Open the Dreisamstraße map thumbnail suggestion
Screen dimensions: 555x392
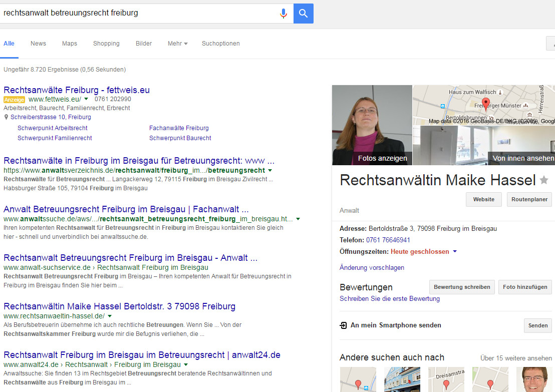[446, 379]
